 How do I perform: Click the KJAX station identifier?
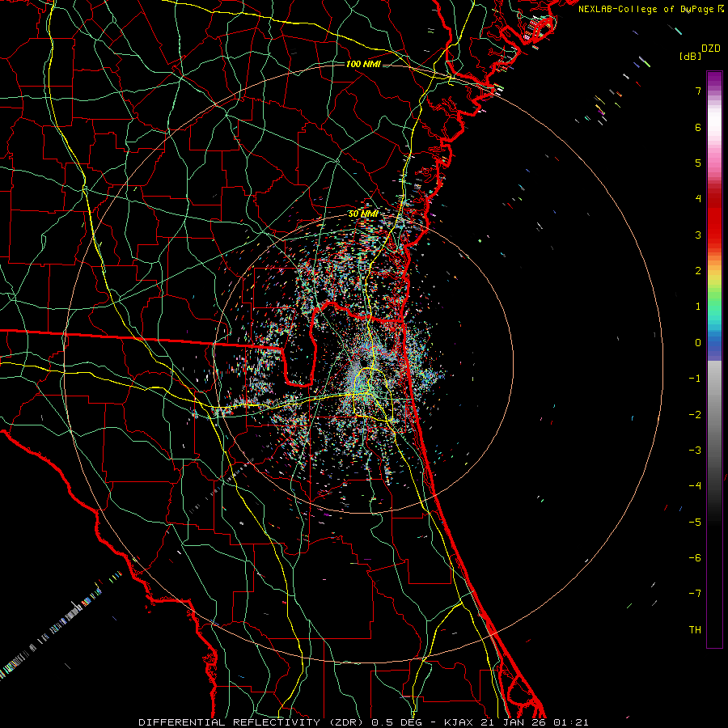click(x=459, y=722)
